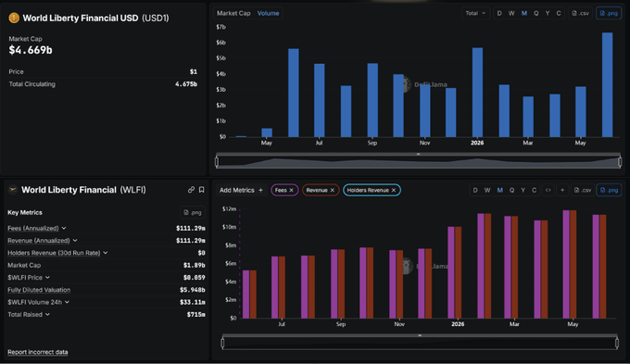This screenshot has height=364, width=630.
Task: Set USD1 chart to quarterly (Q) interval
Action: tap(536, 13)
